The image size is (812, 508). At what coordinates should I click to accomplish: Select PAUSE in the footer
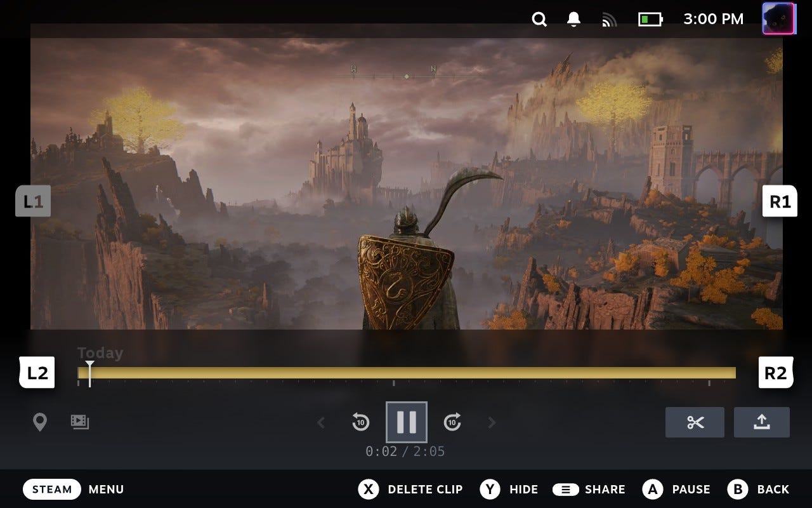(691, 490)
